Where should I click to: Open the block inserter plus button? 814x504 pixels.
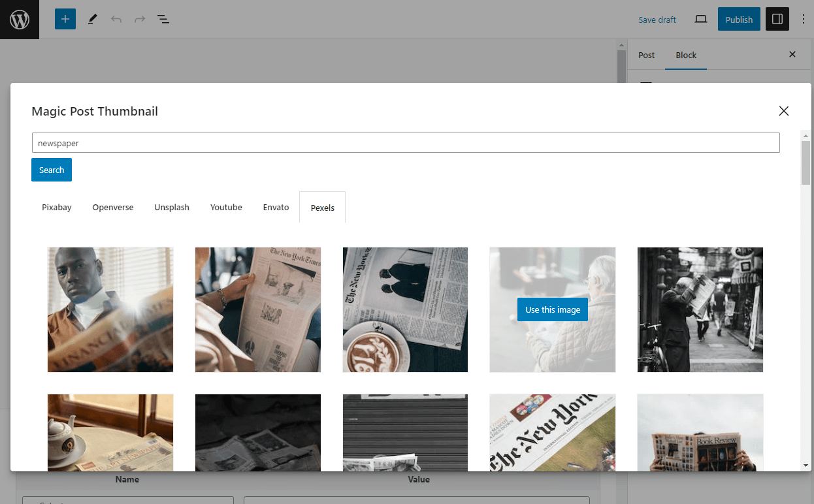[65, 20]
